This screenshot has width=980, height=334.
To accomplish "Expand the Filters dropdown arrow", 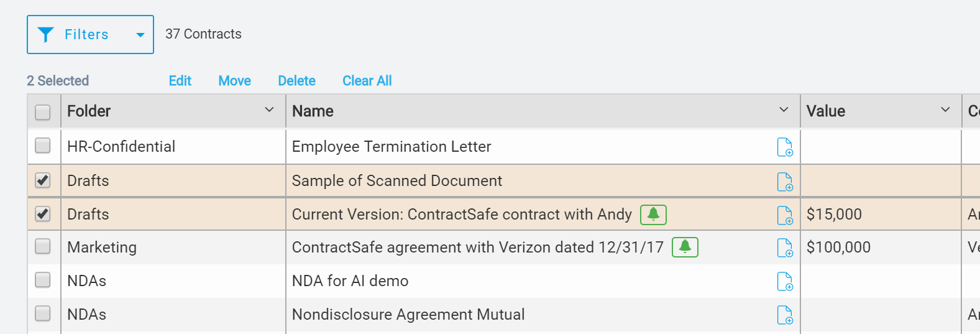I will point(140,35).
